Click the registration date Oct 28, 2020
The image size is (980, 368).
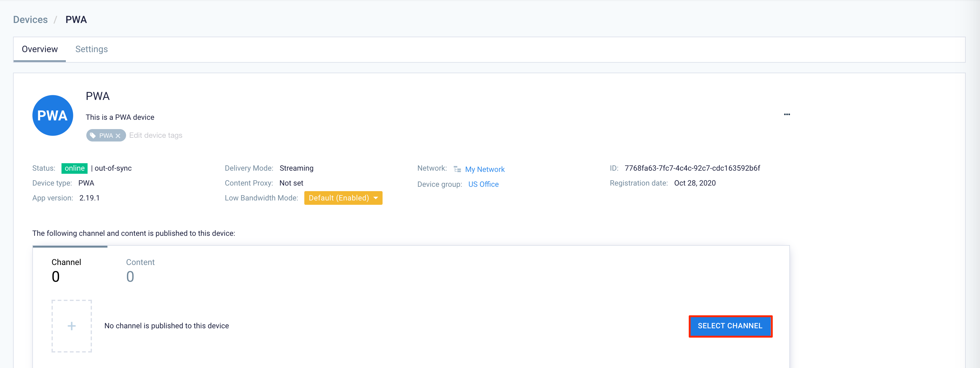695,183
